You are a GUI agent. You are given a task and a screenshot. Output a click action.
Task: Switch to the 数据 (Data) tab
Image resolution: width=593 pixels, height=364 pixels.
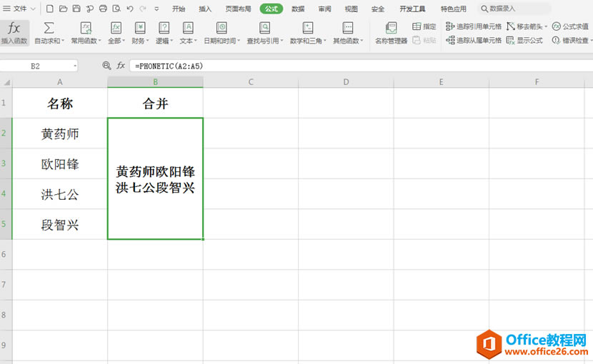(298, 9)
